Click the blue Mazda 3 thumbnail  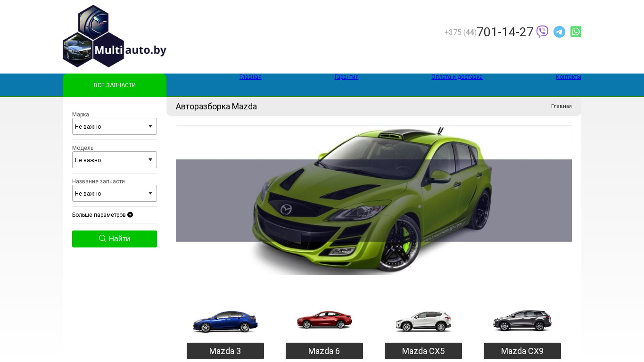(x=225, y=322)
